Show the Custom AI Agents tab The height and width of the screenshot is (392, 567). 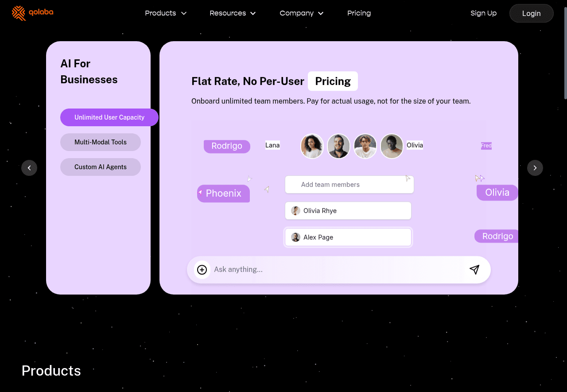point(101,167)
